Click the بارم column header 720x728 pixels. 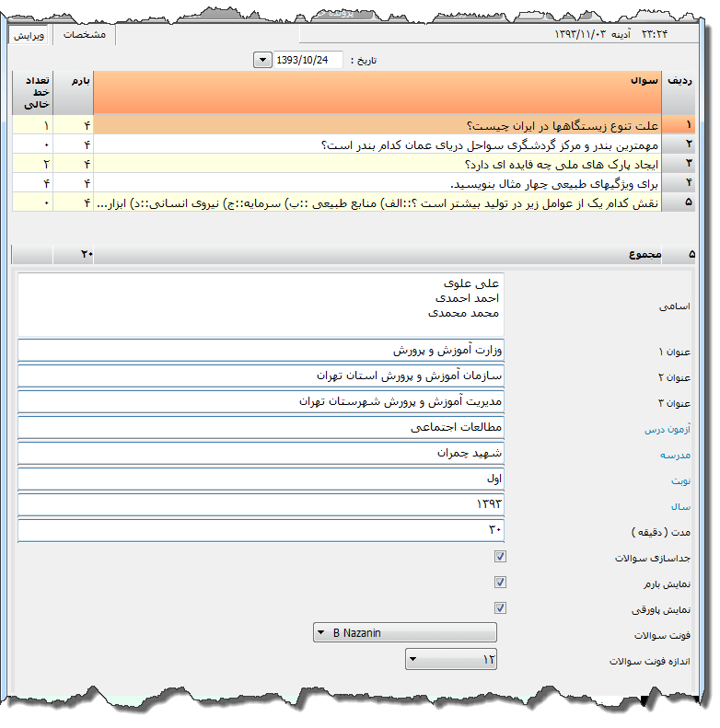click(x=74, y=92)
